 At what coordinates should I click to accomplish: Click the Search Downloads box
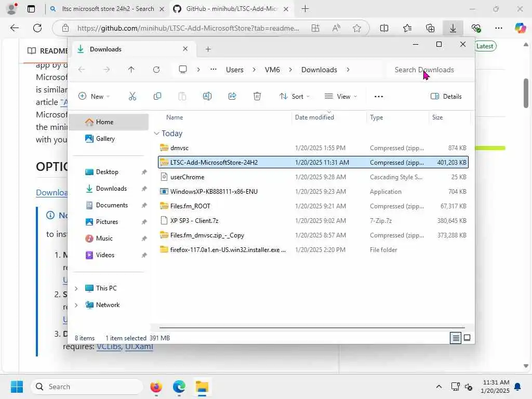click(x=430, y=70)
